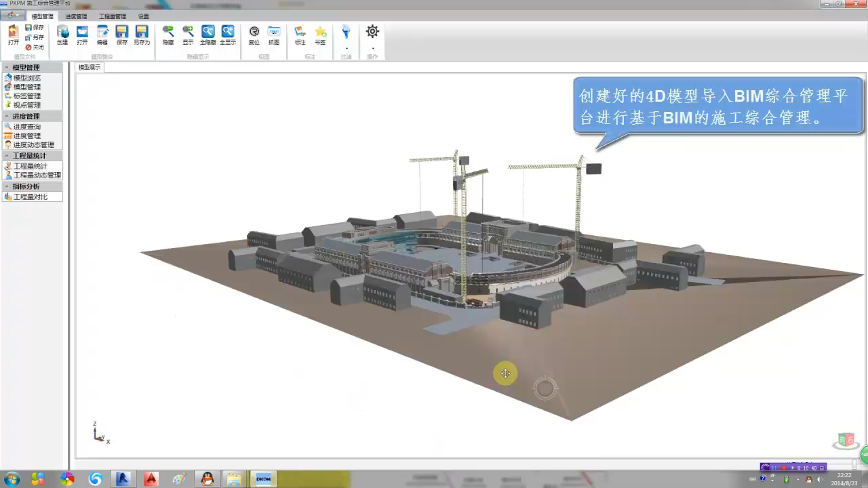The width and height of the screenshot is (868, 488).
Task: Click the small 保存 save icon in 模型文件
Action: coord(34,28)
